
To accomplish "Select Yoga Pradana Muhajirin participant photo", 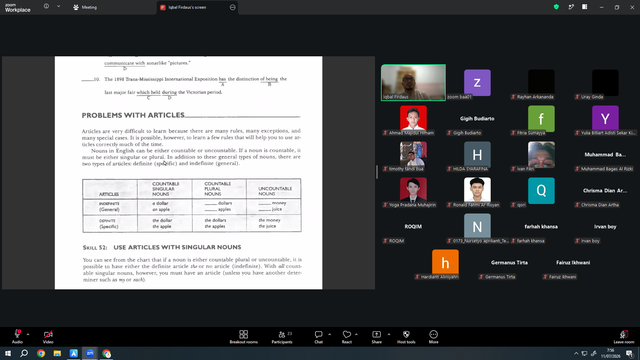I will click(x=413, y=190).
